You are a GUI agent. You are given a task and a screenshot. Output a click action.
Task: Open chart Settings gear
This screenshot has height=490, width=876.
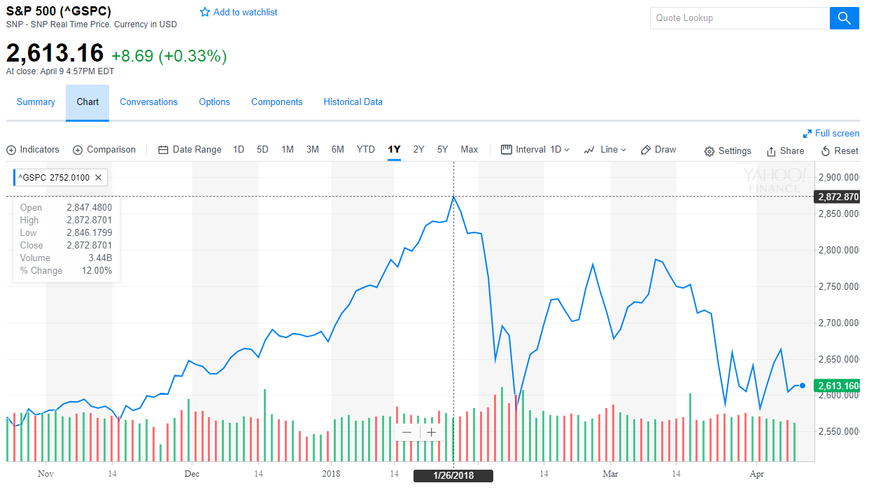point(709,151)
